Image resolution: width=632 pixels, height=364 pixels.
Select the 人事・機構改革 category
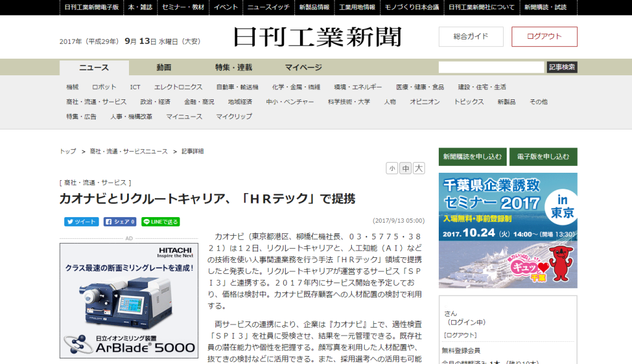point(131,117)
